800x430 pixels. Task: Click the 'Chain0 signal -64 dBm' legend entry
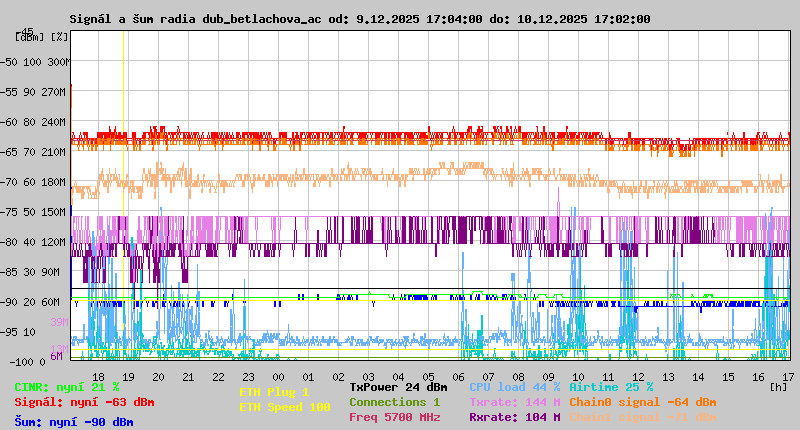point(643,402)
